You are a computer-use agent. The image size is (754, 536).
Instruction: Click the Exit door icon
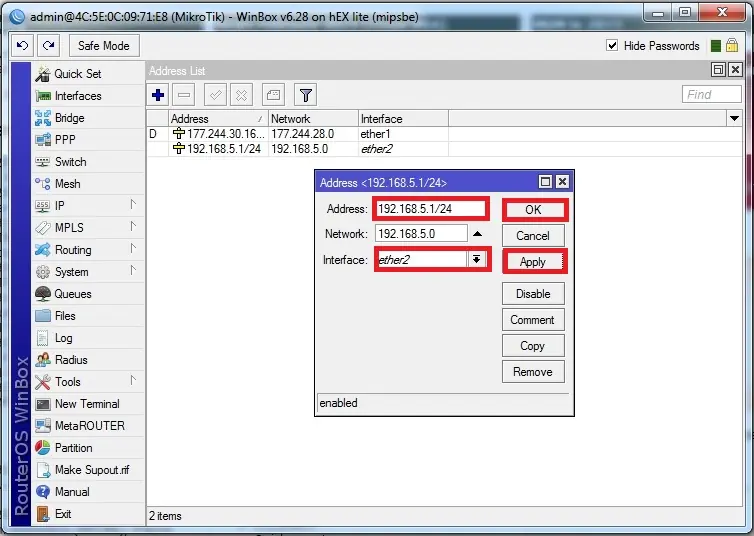(43, 514)
